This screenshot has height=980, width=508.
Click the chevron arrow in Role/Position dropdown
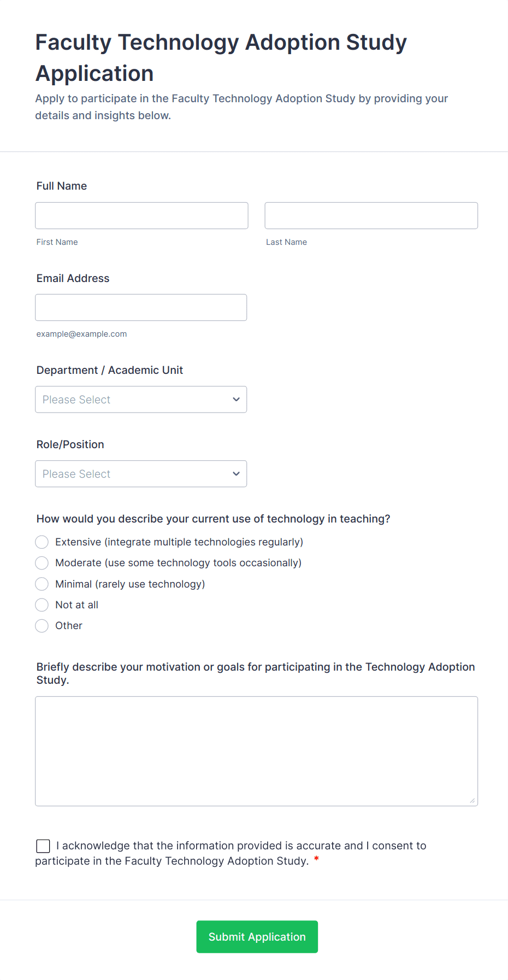(236, 474)
